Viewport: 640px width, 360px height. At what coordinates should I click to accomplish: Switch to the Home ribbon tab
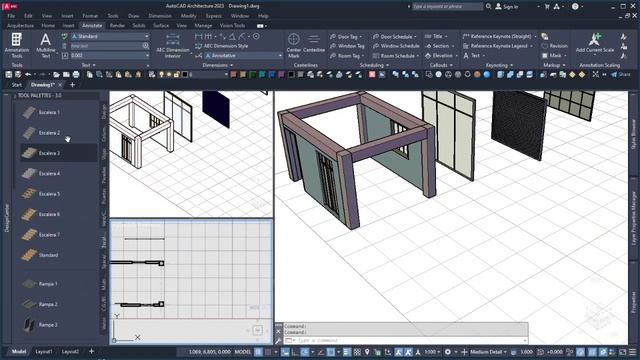(x=48, y=25)
